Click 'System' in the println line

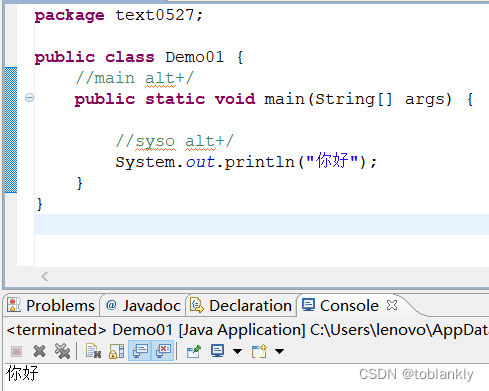145,162
